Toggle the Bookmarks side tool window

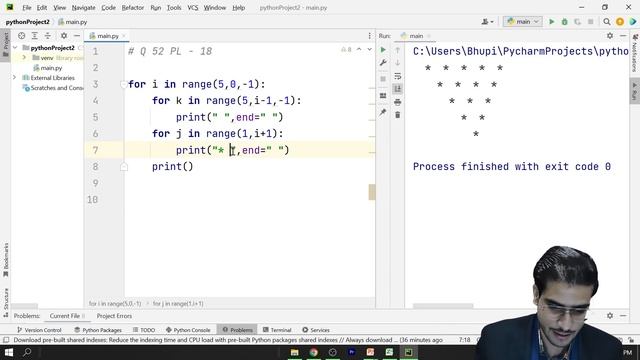tap(6, 260)
